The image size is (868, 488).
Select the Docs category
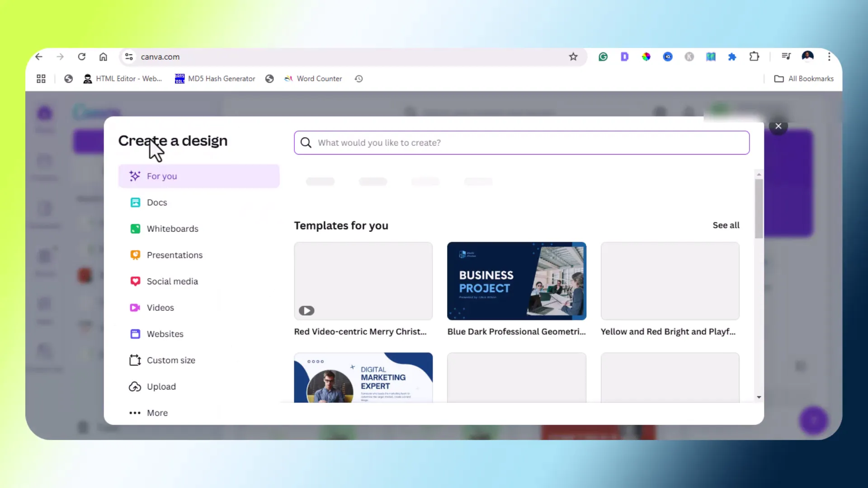(199, 202)
